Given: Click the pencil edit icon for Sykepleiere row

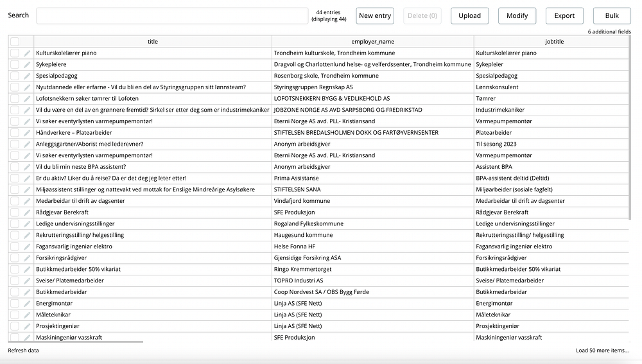Looking at the screenshot, I should click(27, 64).
